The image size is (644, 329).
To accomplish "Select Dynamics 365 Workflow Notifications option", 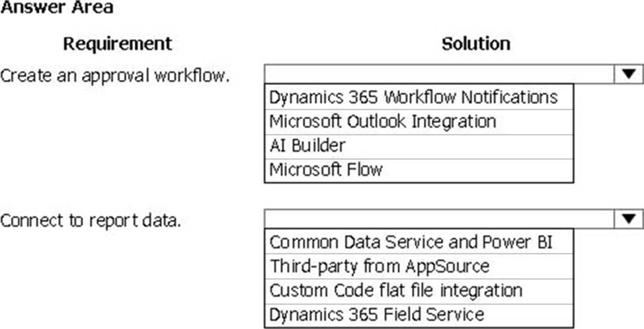I will point(419,97).
